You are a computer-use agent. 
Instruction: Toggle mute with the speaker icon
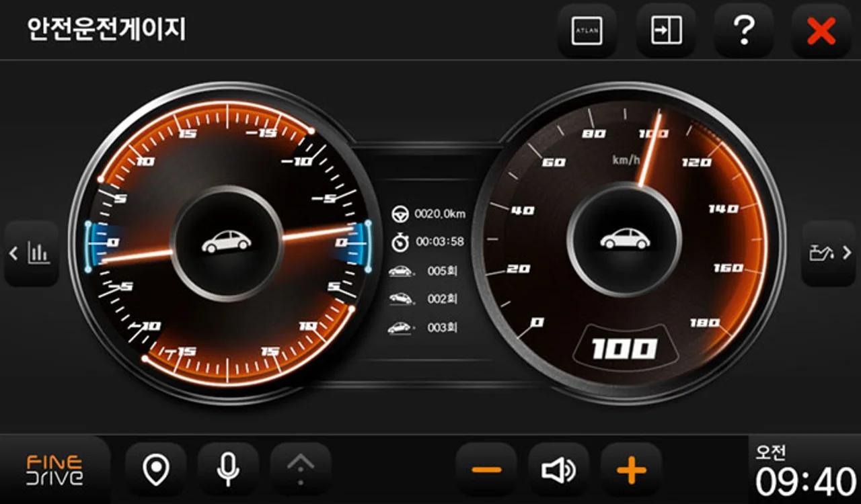[559, 470]
